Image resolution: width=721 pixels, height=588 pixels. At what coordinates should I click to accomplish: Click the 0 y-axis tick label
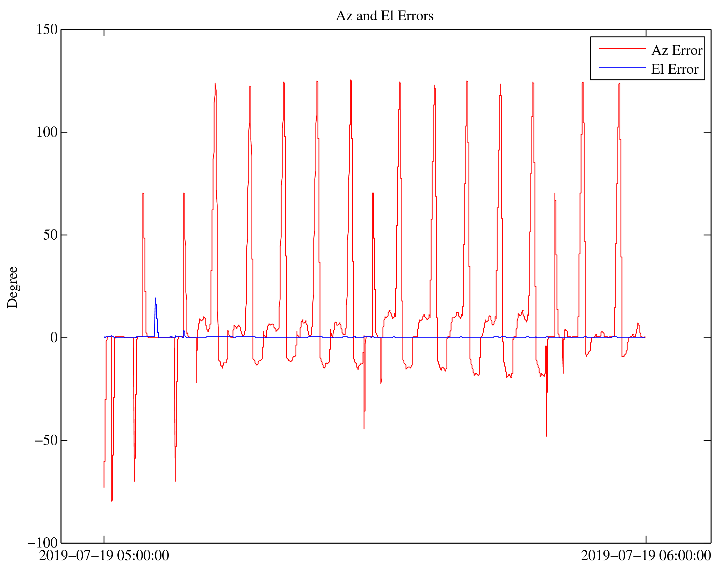point(54,338)
